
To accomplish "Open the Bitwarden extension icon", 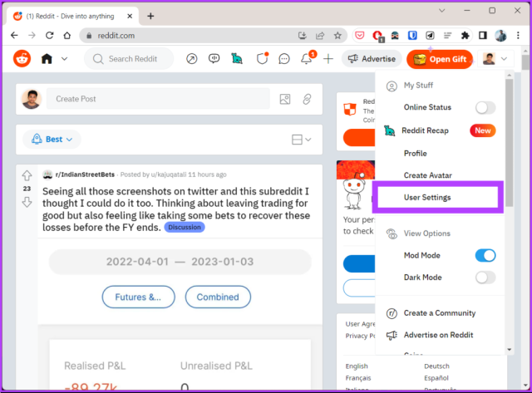I will tap(412, 35).
